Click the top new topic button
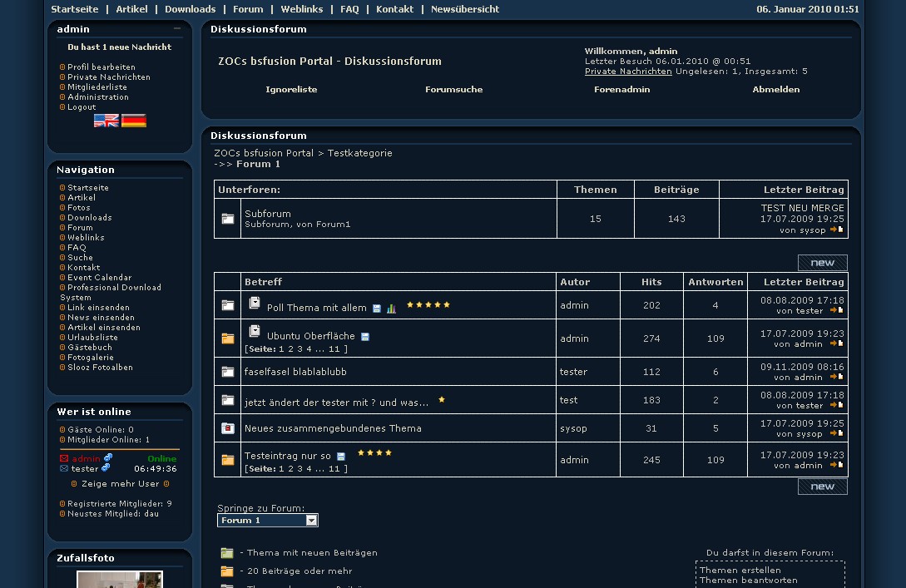Viewport: 906px width, 588px height. point(822,263)
